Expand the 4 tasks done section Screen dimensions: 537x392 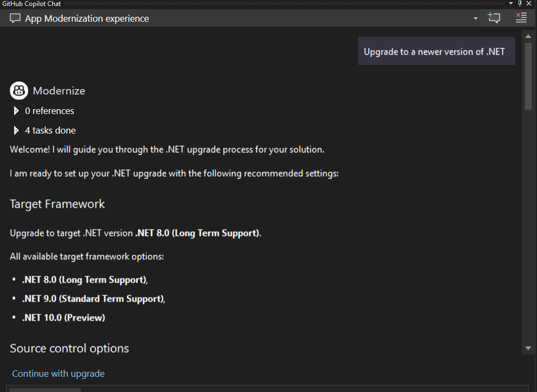(x=16, y=130)
